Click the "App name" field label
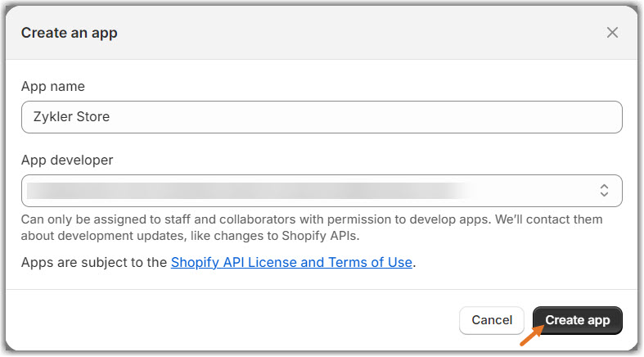Screen dimensions: 644x357 tap(52, 86)
